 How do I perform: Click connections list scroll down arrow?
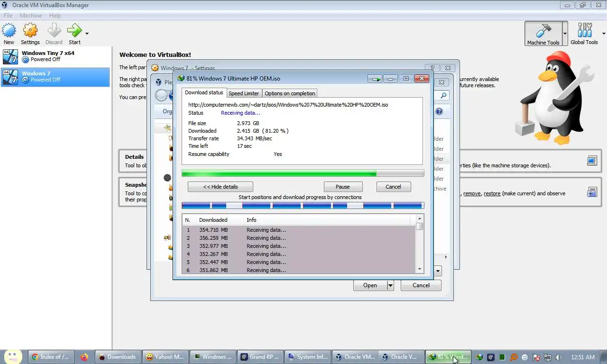pos(420,269)
